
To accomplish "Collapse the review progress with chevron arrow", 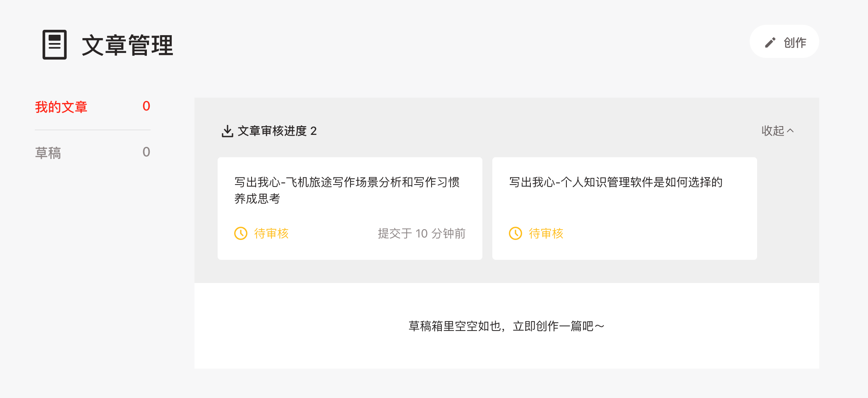I will [790, 131].
